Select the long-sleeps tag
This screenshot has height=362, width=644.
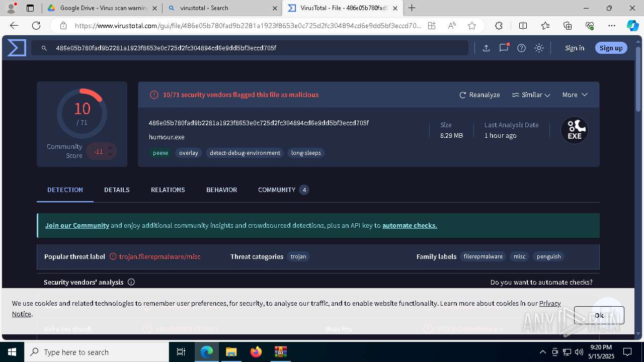(x=306, y=153)
